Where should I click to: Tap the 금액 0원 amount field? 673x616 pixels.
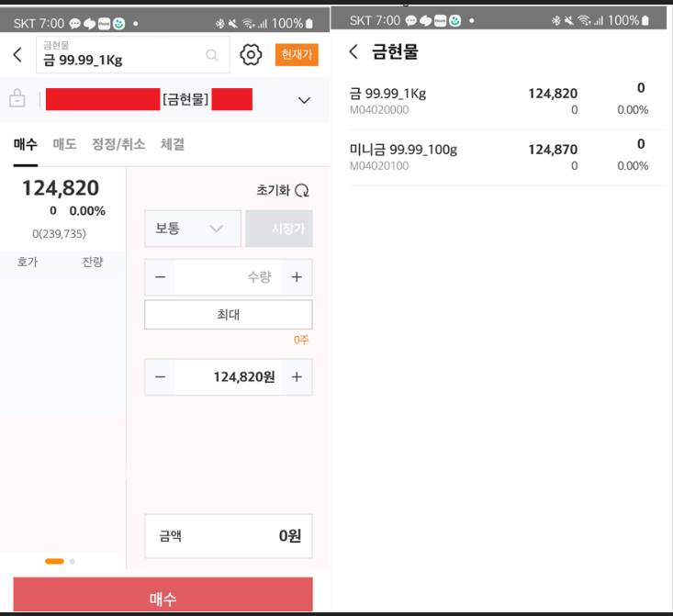229,536
